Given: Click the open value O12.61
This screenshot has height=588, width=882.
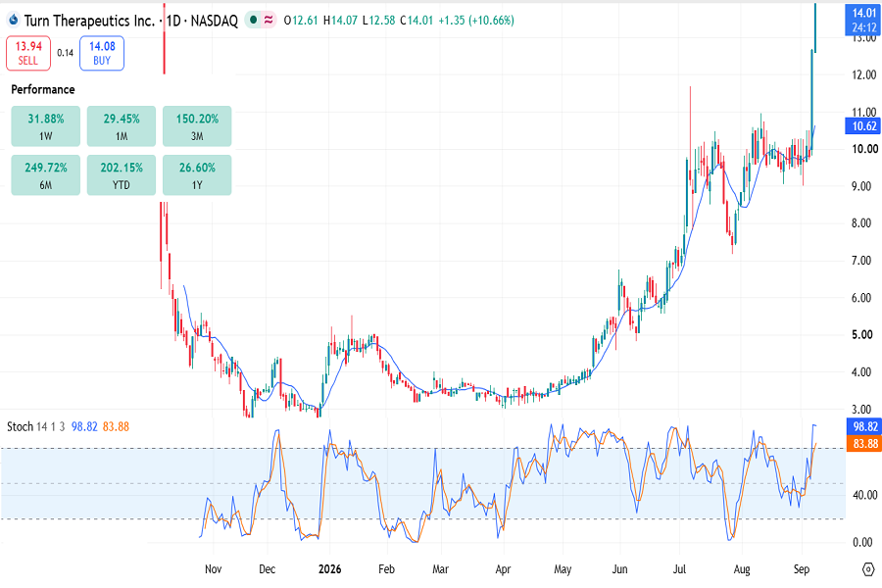Looking at the screenshot, I should pyautogui.click(x=301, y=21).
